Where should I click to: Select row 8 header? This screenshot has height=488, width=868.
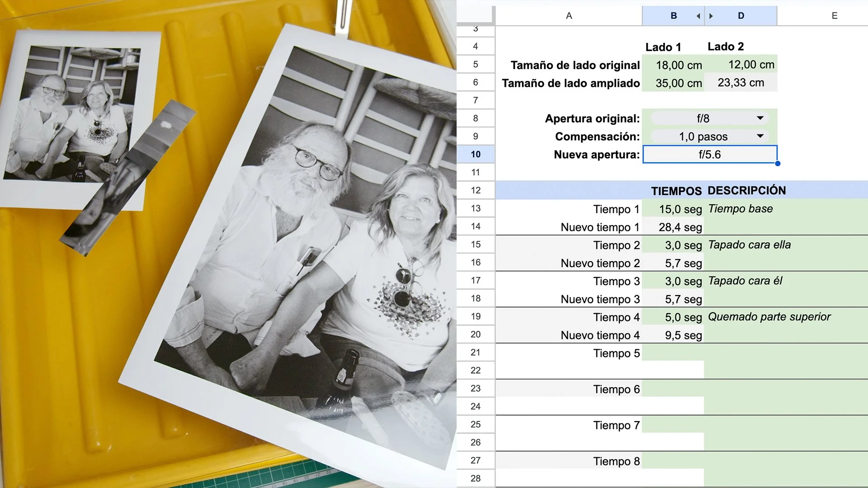tap(476, 118)
